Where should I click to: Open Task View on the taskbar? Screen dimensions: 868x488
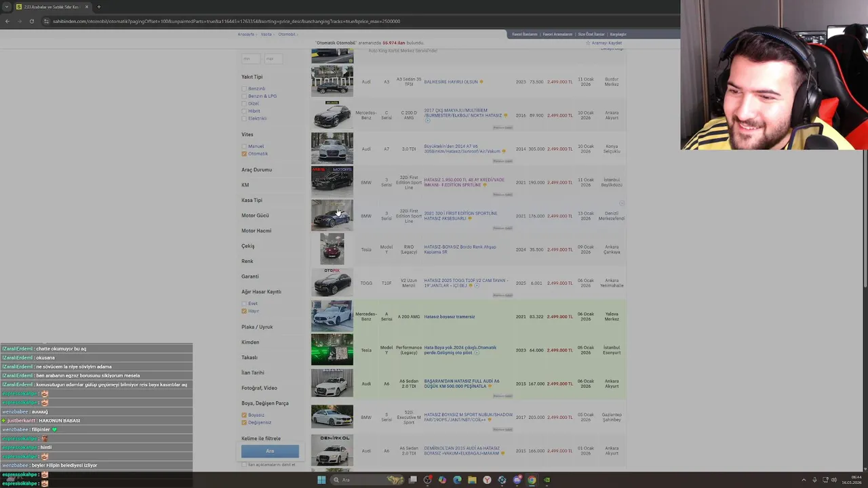(412, 480)
